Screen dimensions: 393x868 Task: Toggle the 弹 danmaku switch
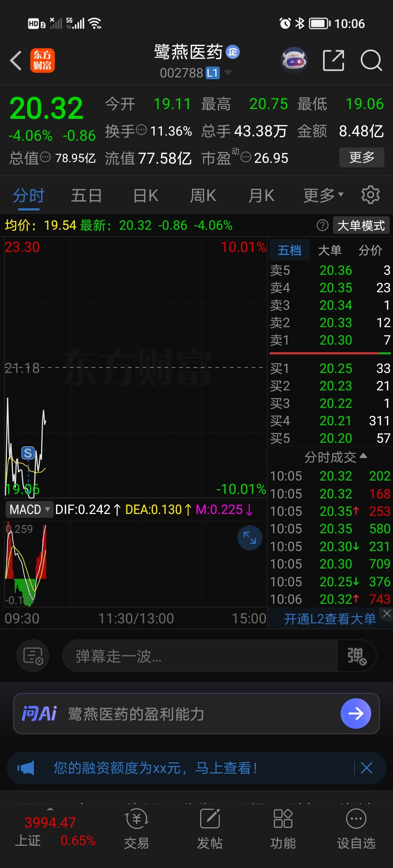click(357, 656)
